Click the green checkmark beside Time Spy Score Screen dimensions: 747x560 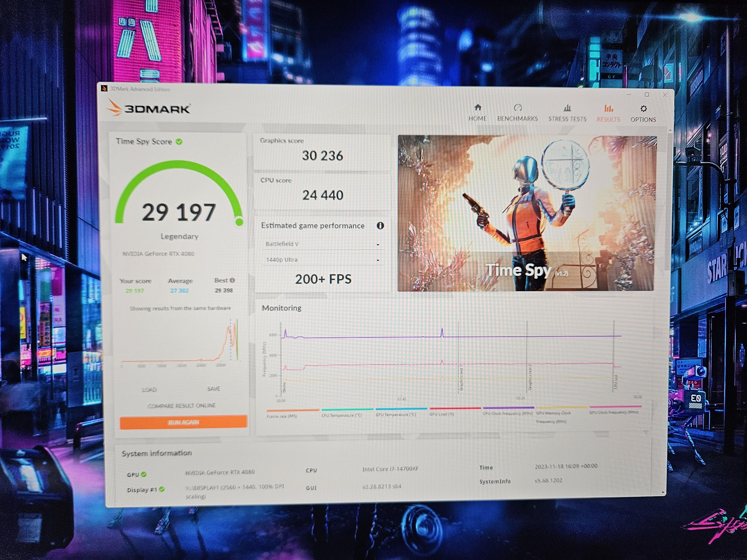[179, 142]
